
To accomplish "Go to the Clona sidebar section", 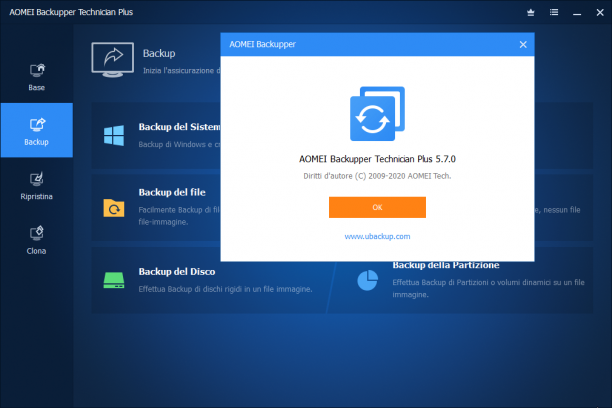I will coord(37,240).
